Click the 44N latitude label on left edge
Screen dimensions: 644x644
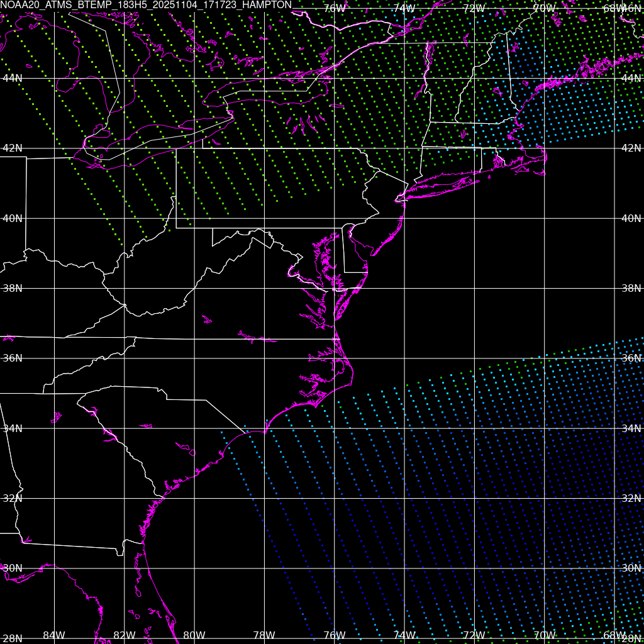pos(13,78)
